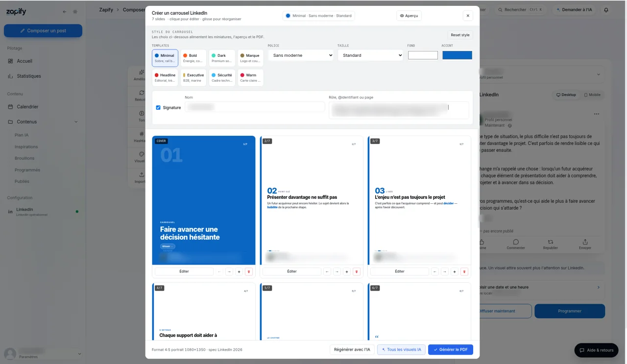The height and width of the screenshot is (364, 627).
Task: Reset the carousel style
Action: coord(460,35)
